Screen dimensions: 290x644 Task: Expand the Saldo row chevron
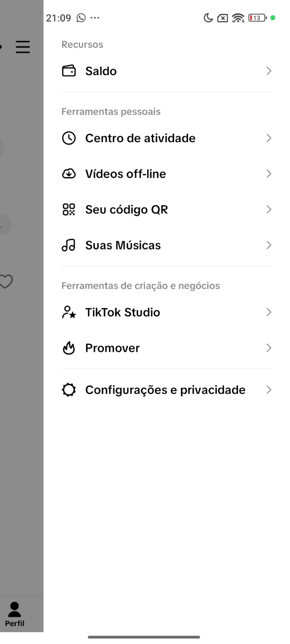coord(269,71)
